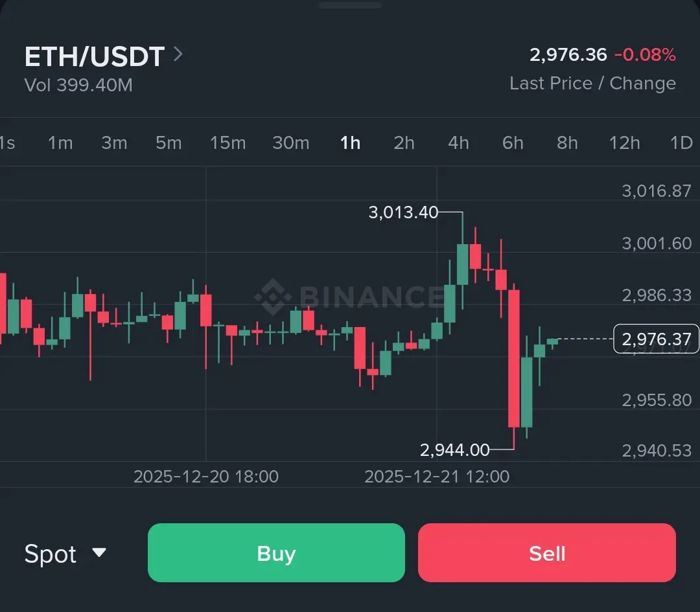This screenshot has width=700, height=612.
Task: Select the 6h chart interval
Action: coord(513,142)
